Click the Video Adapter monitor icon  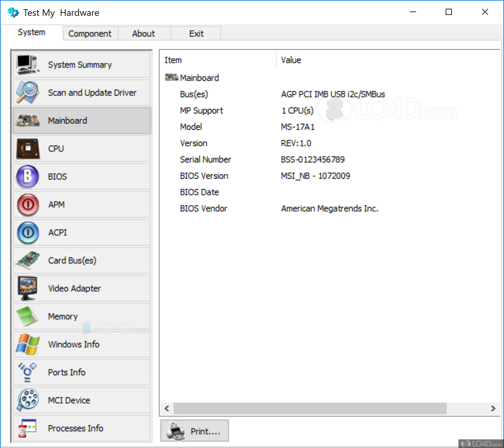(28, 288)
